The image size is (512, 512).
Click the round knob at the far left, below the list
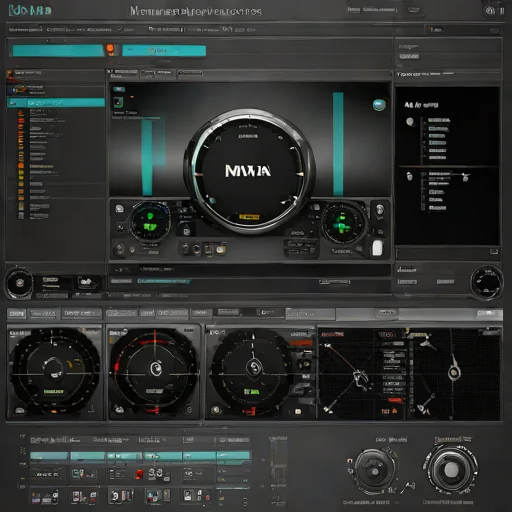point(19,283)
